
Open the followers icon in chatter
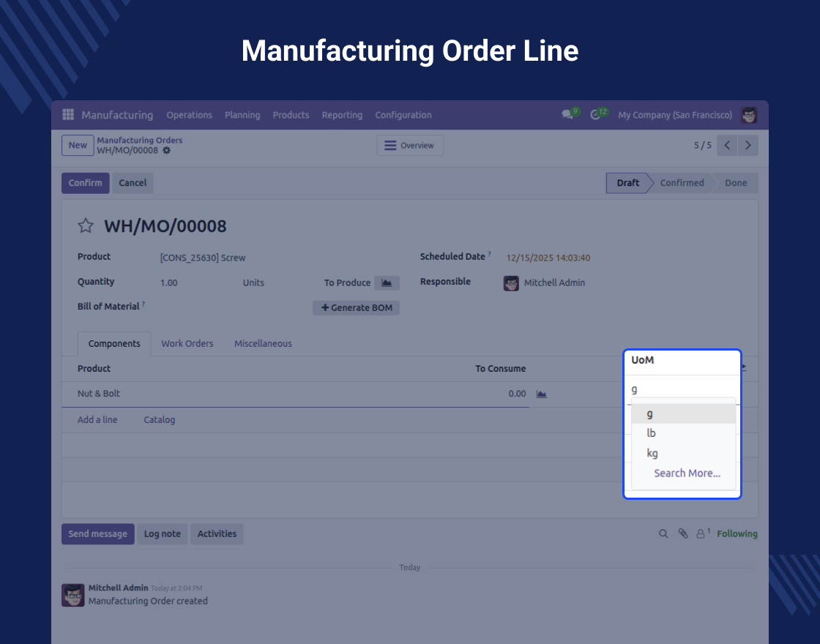[x=702, y=533]
